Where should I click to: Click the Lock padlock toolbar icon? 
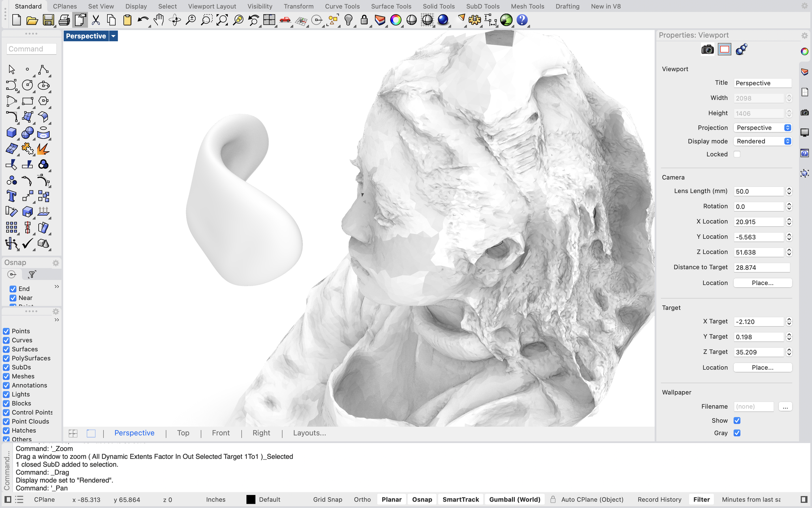[364, 20]
